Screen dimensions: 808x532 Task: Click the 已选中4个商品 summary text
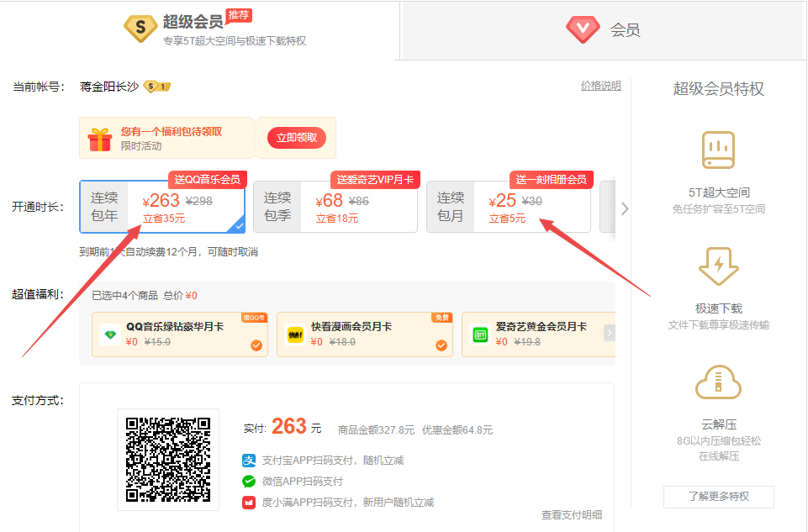point(124,296)
